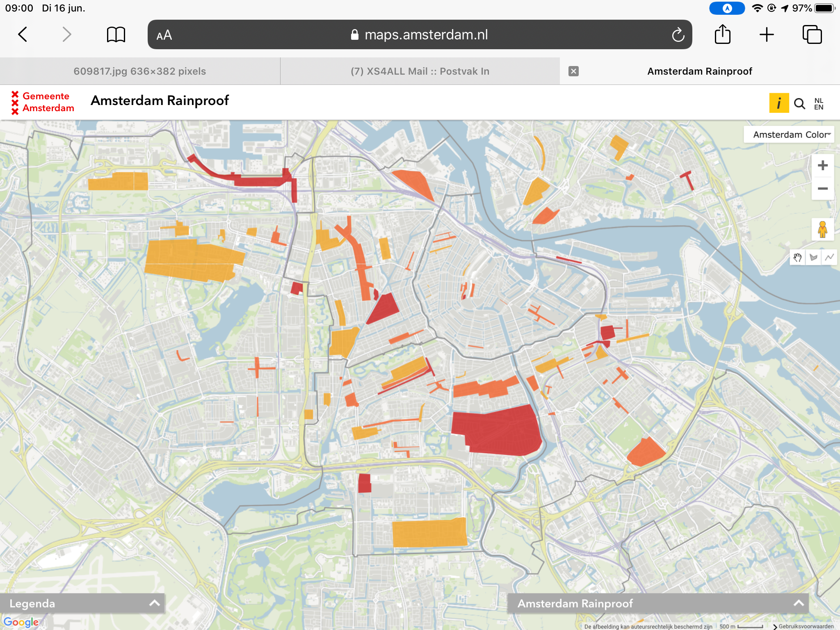
Task: Zoom out on the map
Action: point(823,189)
